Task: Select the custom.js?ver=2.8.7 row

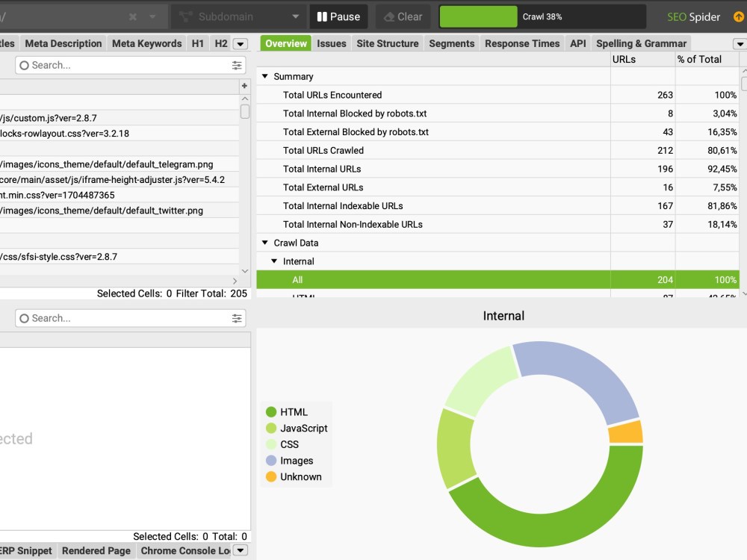Action: 119,118
